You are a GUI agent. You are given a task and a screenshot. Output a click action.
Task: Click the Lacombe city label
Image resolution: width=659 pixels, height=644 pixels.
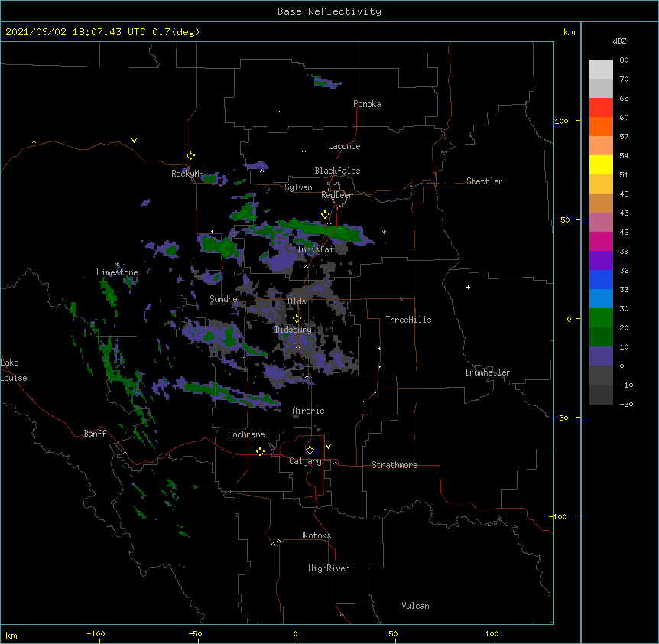(x=344, y=146)
